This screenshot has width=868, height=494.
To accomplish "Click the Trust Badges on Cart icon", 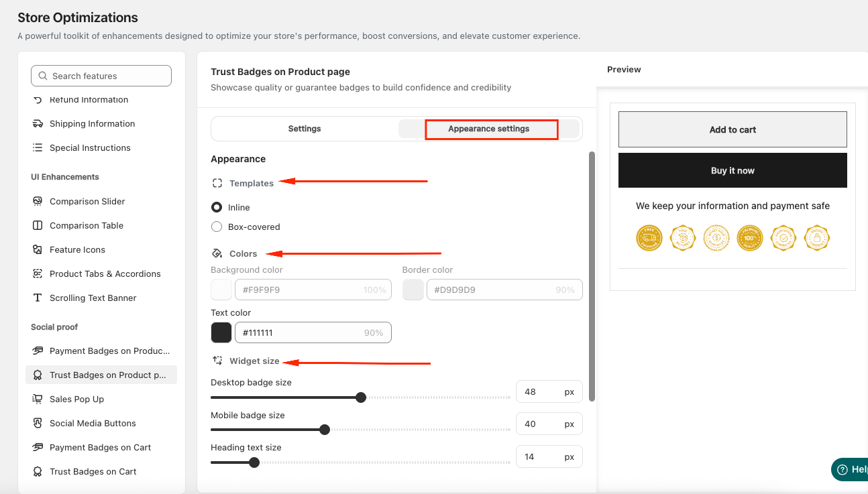I will tap(38, 472).
